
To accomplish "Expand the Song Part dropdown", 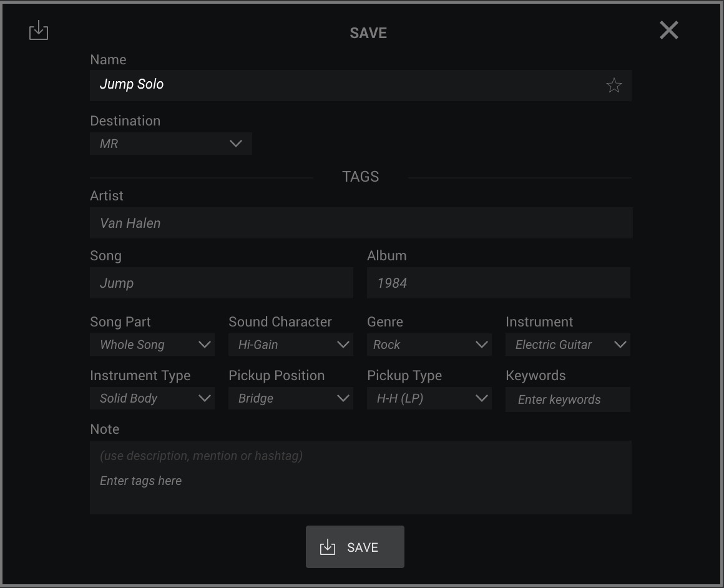I will 152,345.
